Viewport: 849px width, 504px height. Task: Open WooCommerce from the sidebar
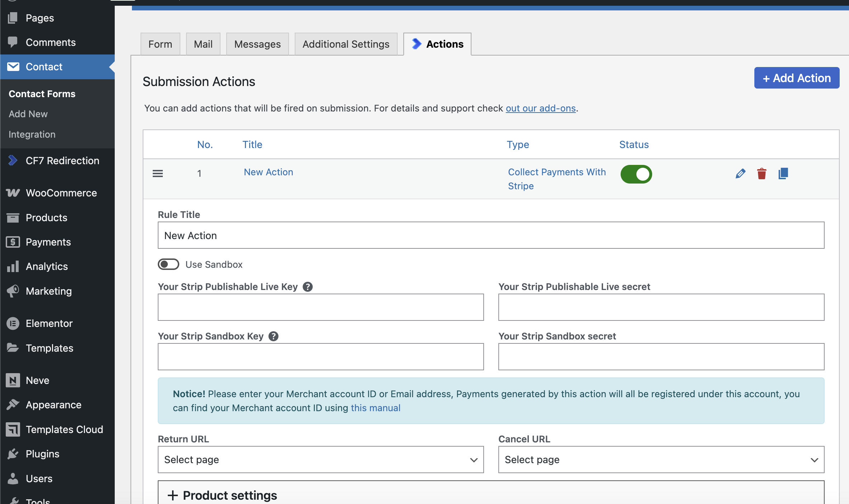(x=61, y=193)
